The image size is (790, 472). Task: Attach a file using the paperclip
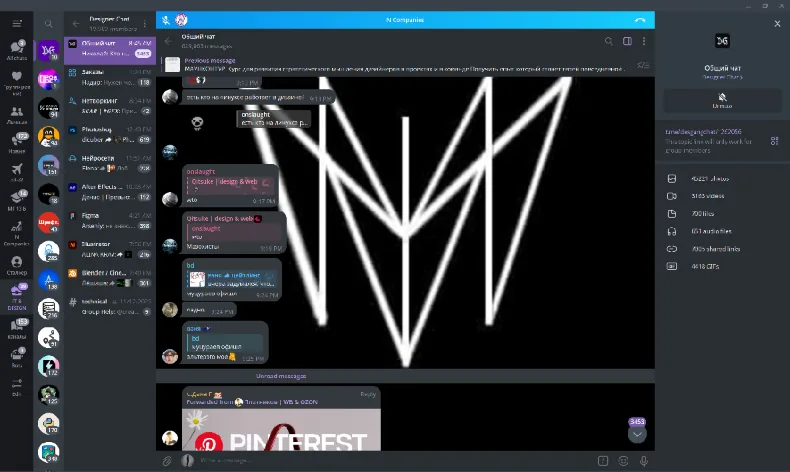coord(167,460)
